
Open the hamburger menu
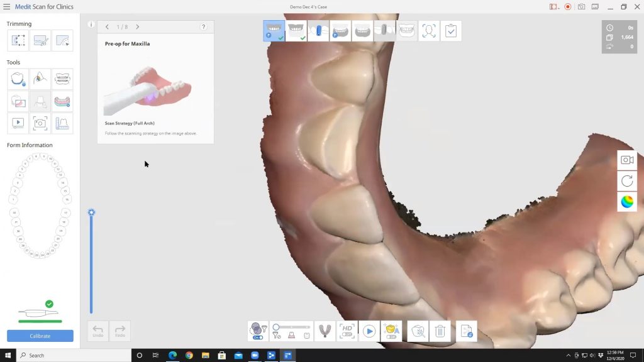(x=6, y=6)
